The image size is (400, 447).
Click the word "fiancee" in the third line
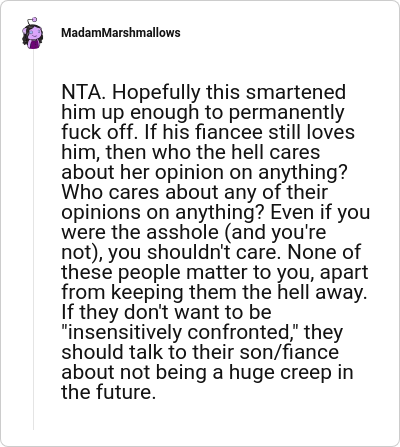point(229,132)
